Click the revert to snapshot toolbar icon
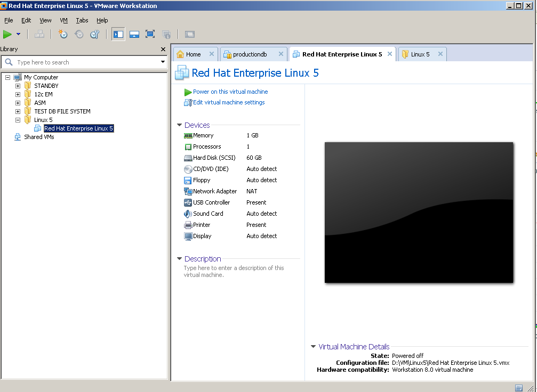The width and height of the screenshot is (537, 392). pyautogui.click(x=79, y=34)
